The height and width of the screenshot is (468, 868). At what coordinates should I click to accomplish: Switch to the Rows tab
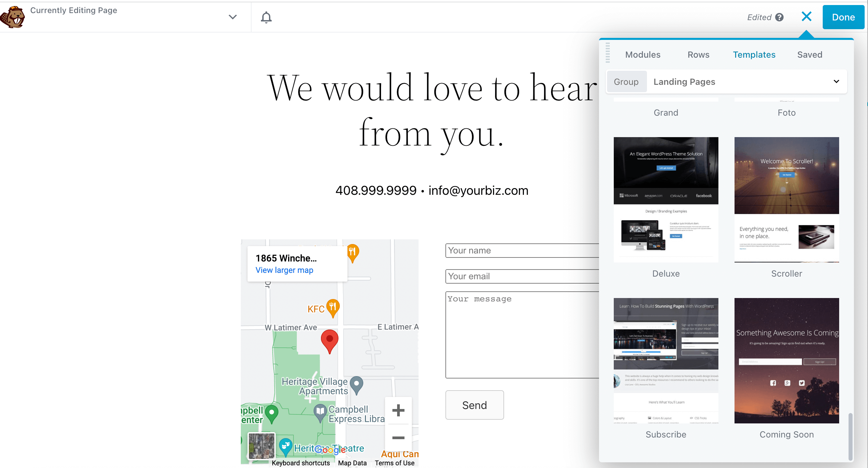click(698, 55)
